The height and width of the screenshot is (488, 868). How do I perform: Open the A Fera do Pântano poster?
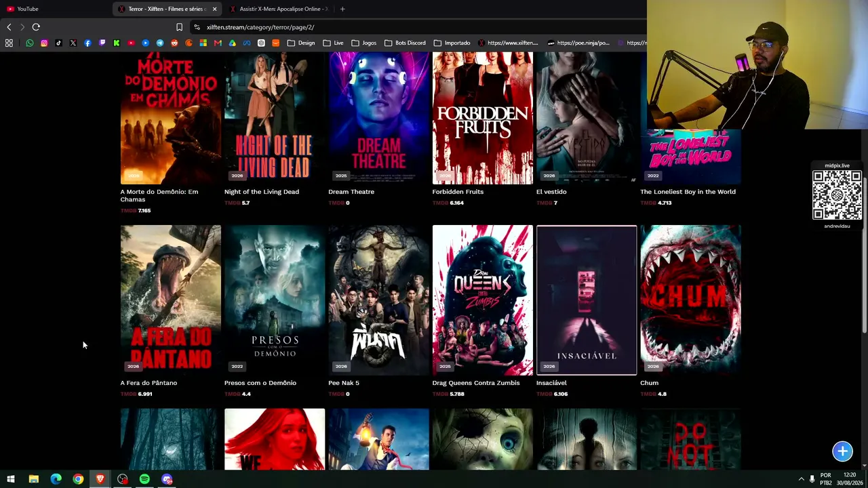[171, 300]
